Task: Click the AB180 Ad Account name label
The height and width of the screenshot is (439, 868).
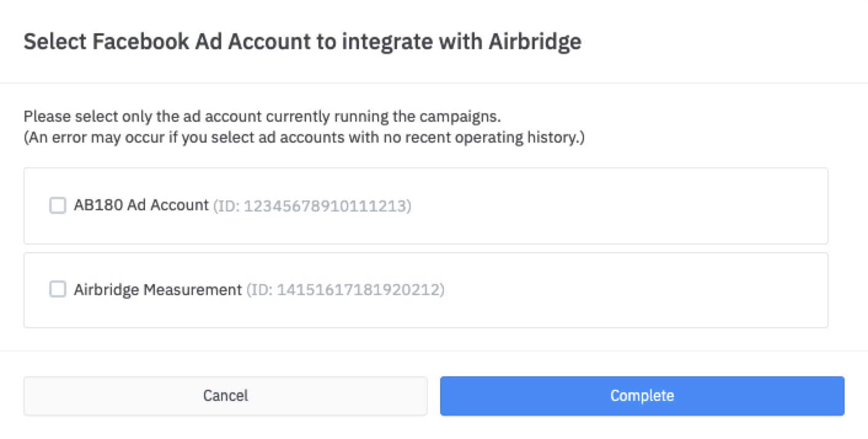Action: pyautogui.click(x=141, y=205)
